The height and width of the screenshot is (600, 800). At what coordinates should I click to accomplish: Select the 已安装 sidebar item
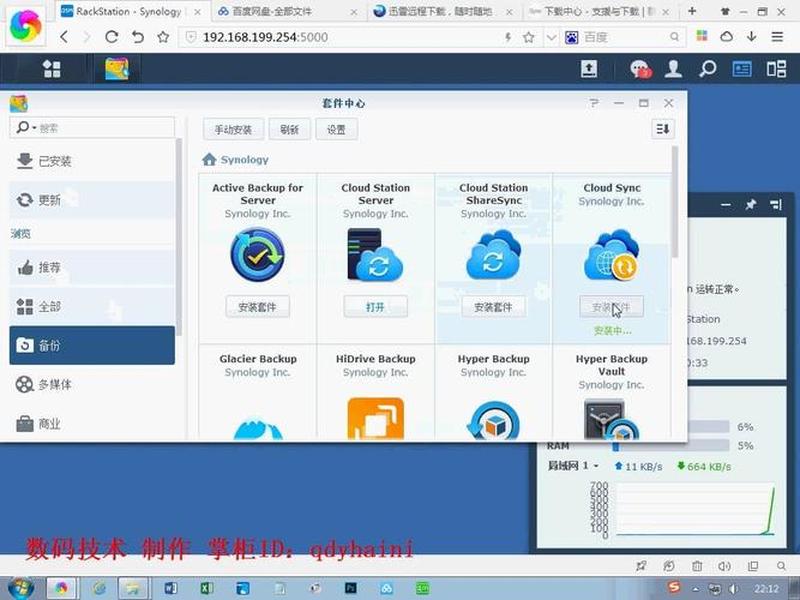coord(92,161)
